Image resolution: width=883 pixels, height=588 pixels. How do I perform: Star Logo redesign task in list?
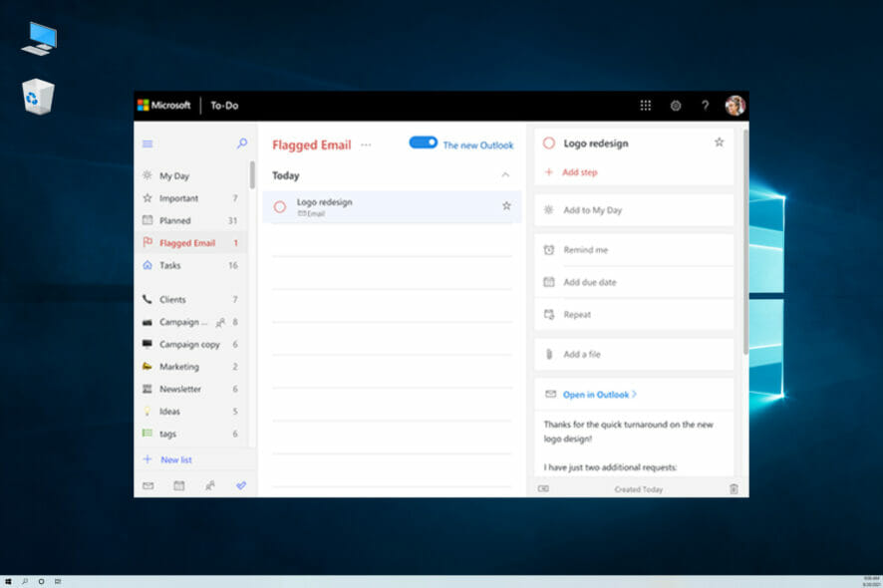pyautogui.click(x=506, y=206)
